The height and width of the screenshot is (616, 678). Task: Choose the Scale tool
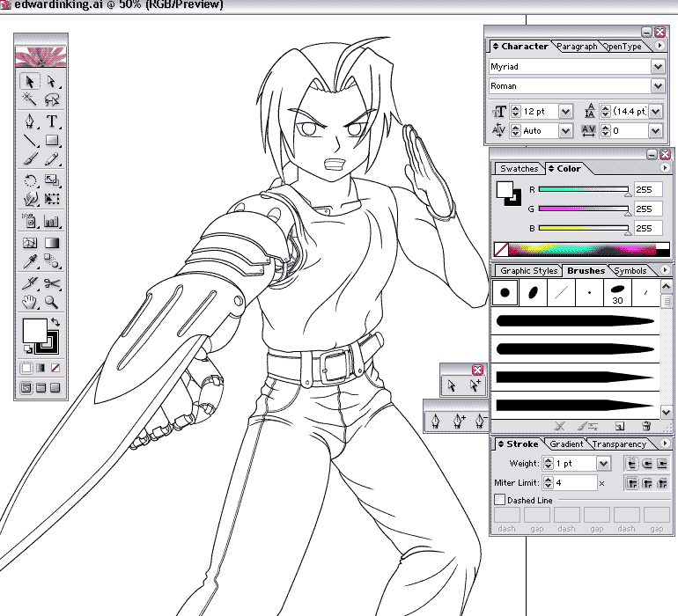52,180
